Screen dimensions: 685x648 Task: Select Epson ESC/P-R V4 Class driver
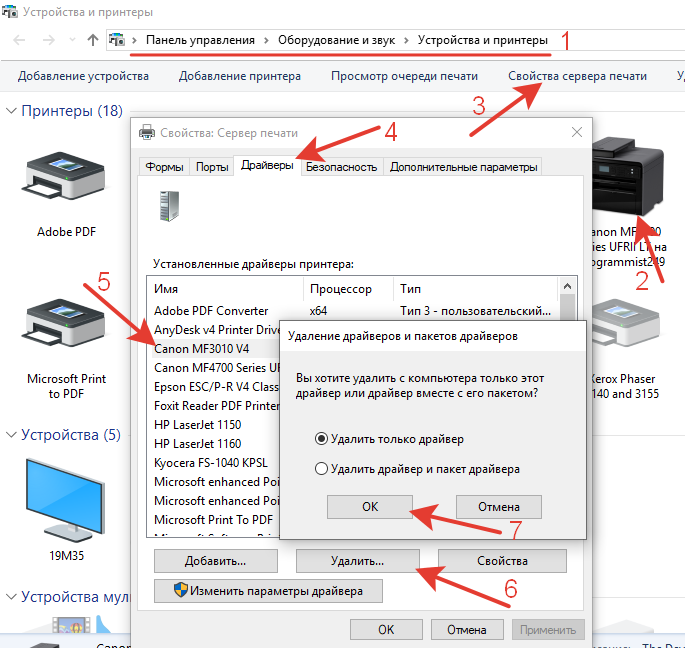pos(216,387)
